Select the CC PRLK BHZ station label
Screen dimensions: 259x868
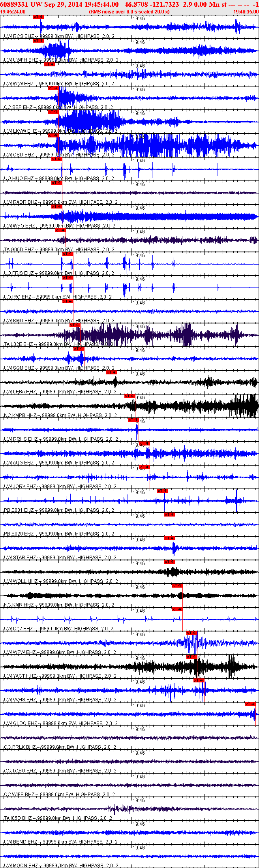tap(20, 747)
